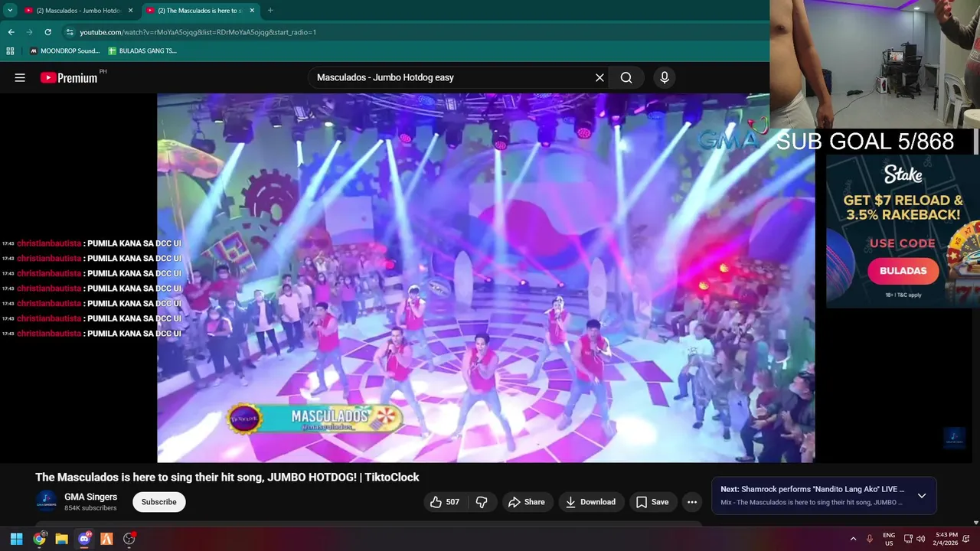980x551 pixels.
Task: Select The Masculados is here tab
Action: point(201,11)
